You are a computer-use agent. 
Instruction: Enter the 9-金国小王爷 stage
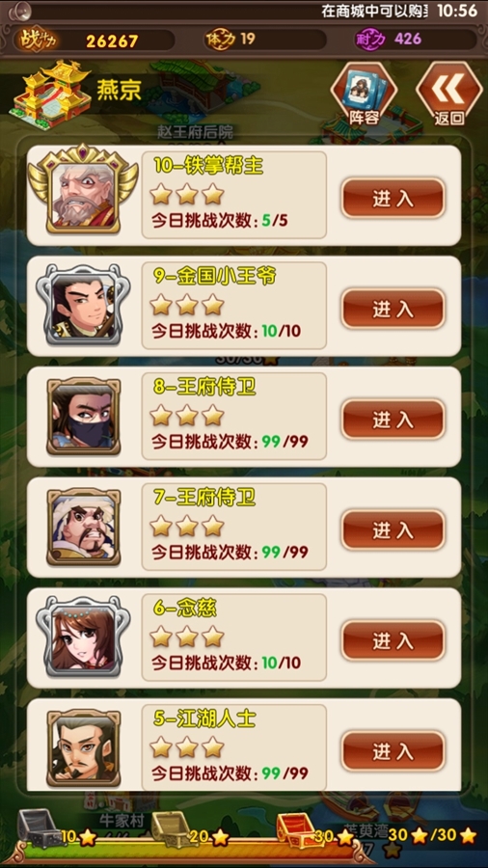393,309
